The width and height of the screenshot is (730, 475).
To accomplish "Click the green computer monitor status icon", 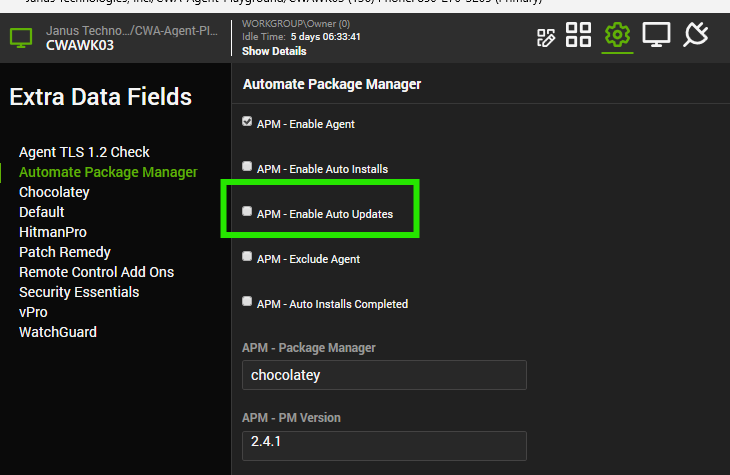I will tap(21, 38).
